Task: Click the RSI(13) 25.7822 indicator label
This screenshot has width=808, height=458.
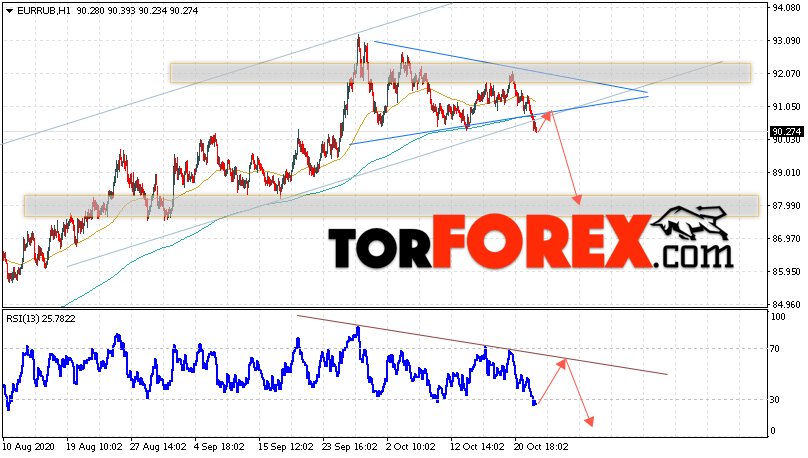Action: (x=41, y=319)
